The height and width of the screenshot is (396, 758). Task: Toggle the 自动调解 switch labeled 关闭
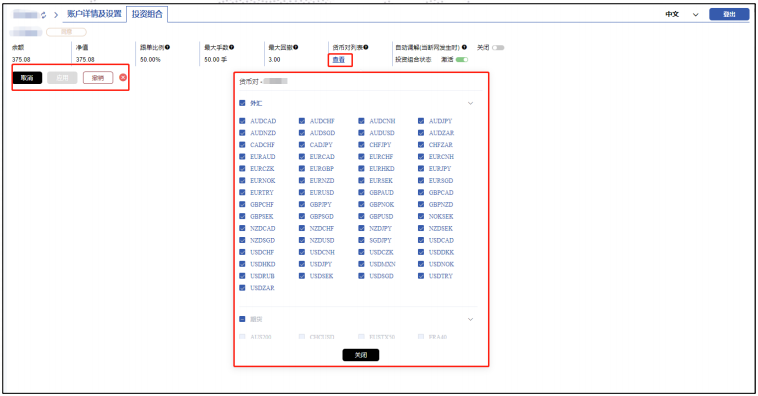pos(498,47)
